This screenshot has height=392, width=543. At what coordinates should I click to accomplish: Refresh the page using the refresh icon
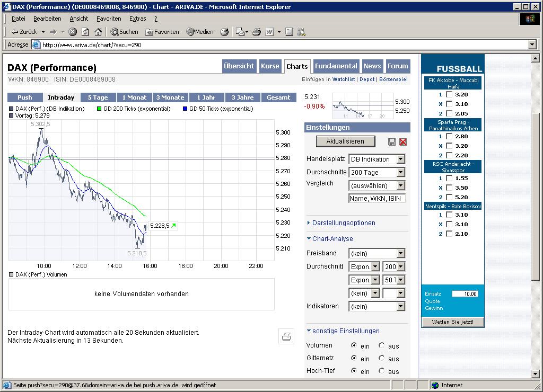pyautogui.click(x=85, y=32)
